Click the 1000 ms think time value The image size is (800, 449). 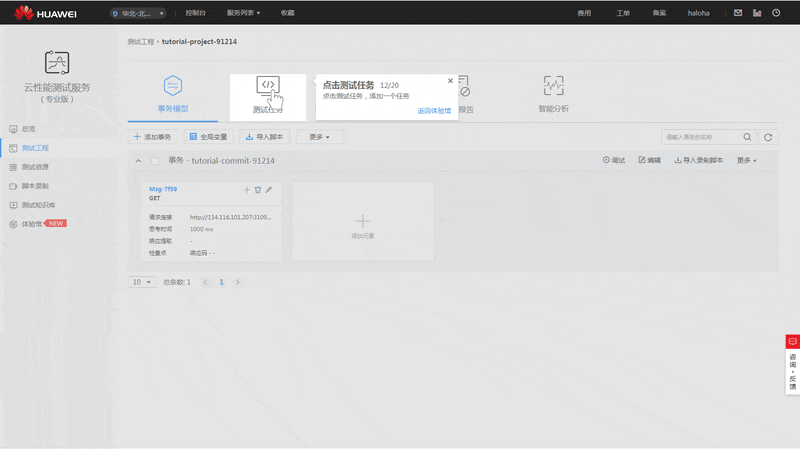tap(202, 229)
